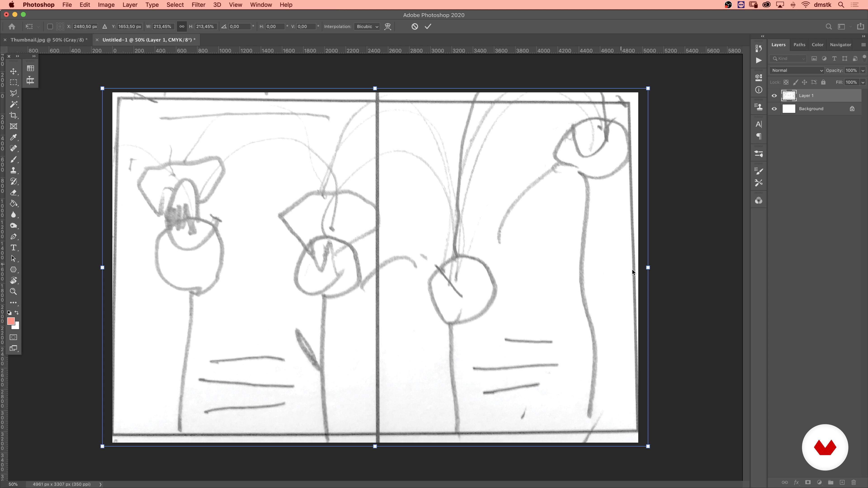Select the Crop tool
868x488 pixels.
click(x=14, y=115)
